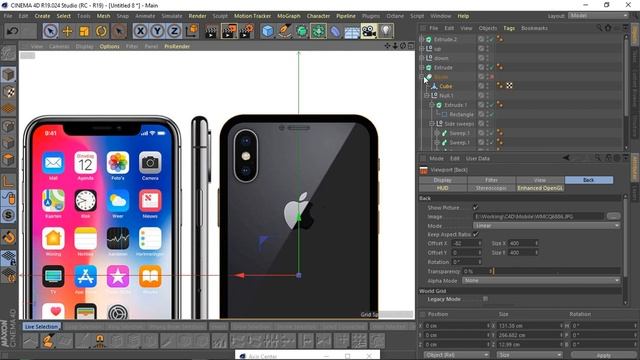Open the green generators (Subdivision Surface) icon
The height and width of the screenshot is (360, 640).
coord(302,31)
